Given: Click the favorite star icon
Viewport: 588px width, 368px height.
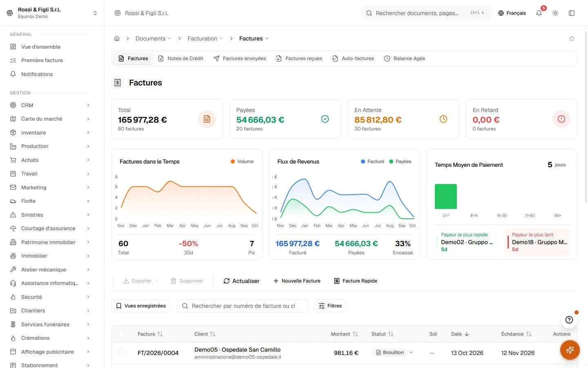Looking at the screenshot, I should coord(572,38).
